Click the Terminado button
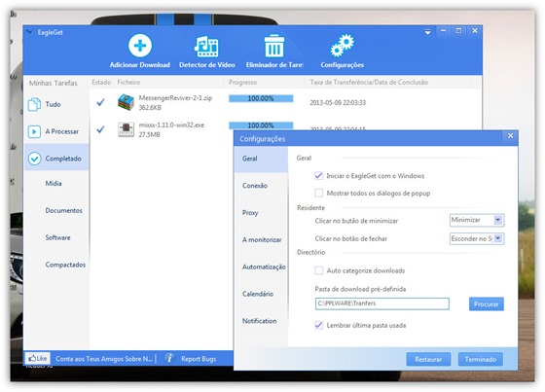 [x=481, y=359]
